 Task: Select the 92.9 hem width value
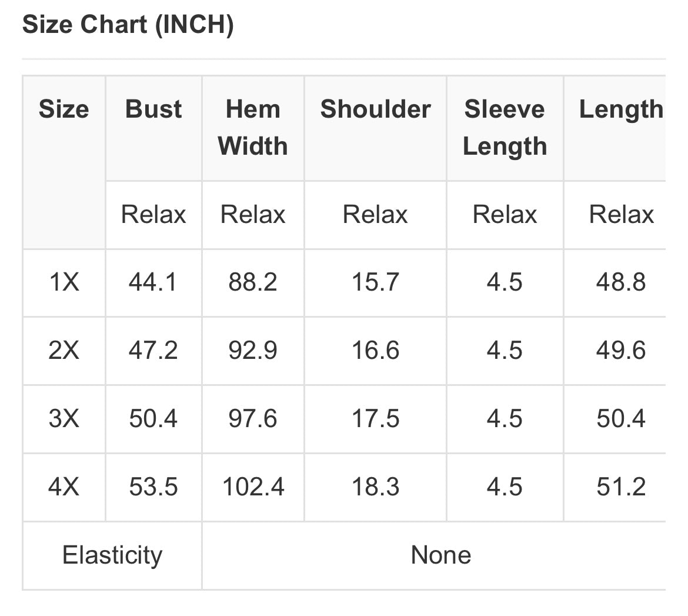click(253, 351)
